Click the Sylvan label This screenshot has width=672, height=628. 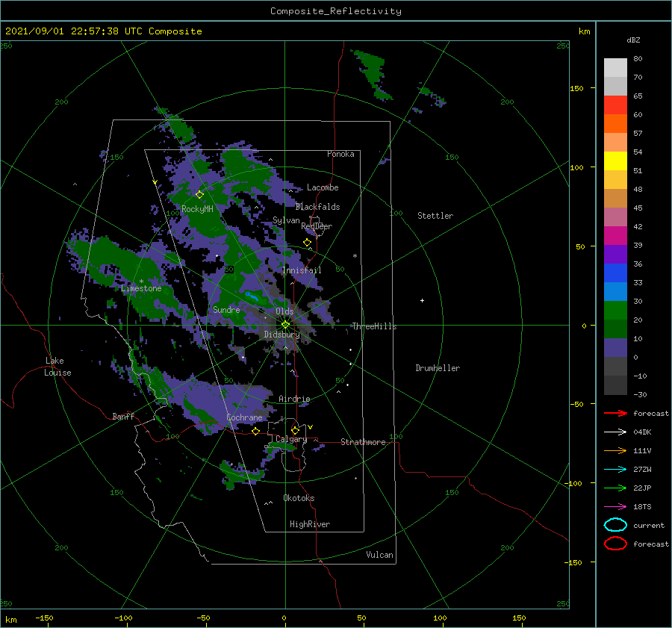click(286, 221)
